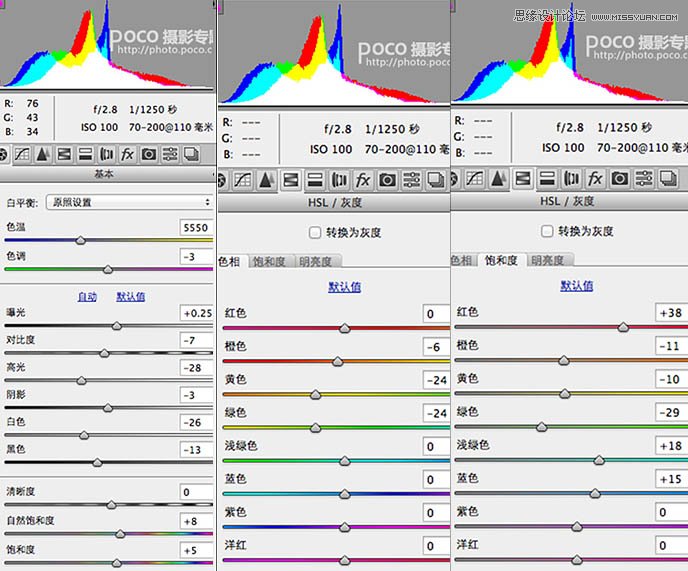The width and height of the screenshot is (688, 571).
Task: Switch to 明亮度 tab in middle panel
Action: 315,261
